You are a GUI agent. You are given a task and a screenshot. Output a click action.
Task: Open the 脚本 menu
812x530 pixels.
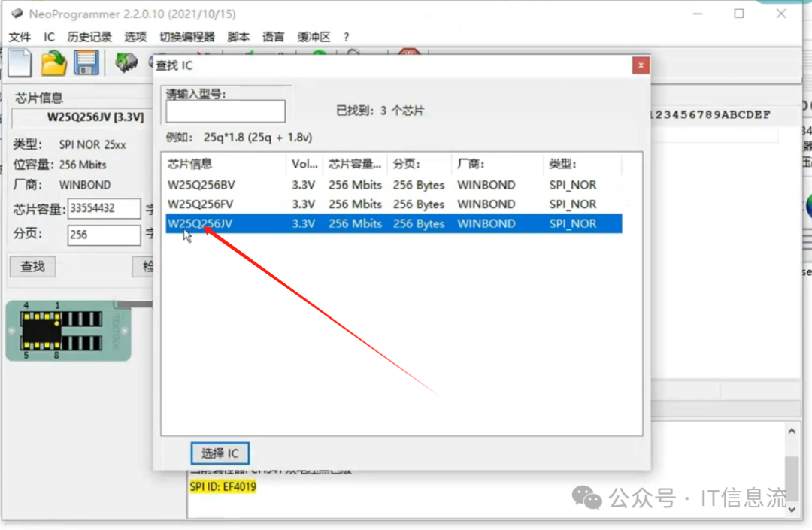[x=238, y=37]
